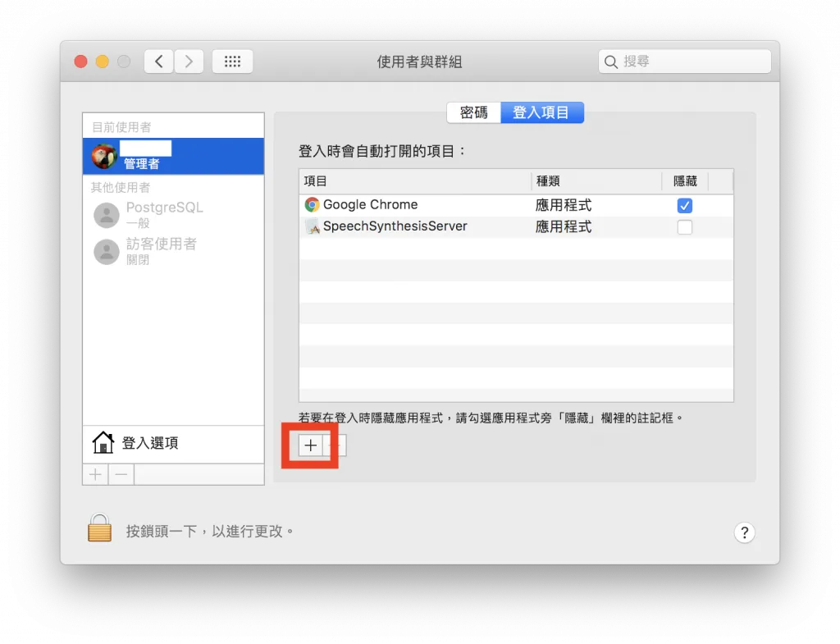Close the window with red button
840x644 pixels.
pyautogui.click(x=81, y=62)
